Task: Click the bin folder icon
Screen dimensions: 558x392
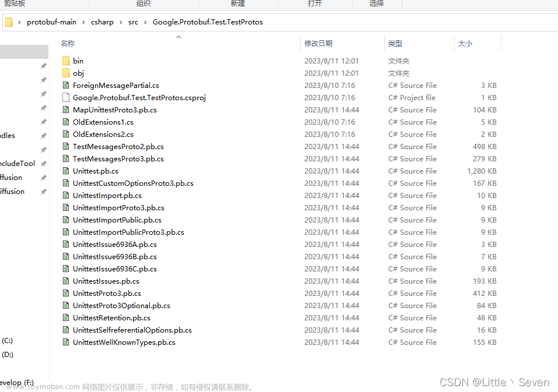Action: (x=66, y=61)
